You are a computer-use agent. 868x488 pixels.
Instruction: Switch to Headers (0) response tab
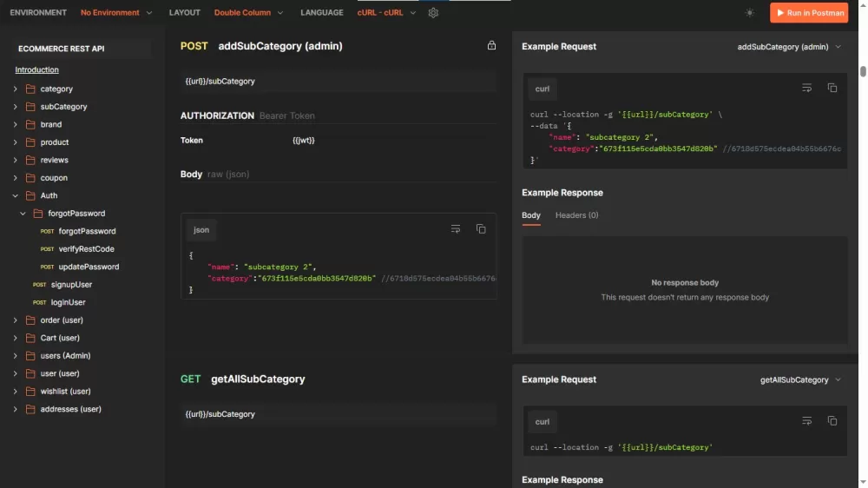pyautogui.click(x=576, y=215)
